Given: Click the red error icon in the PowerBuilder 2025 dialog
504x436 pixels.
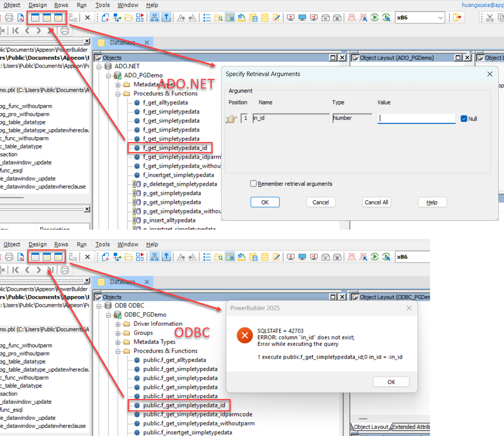Looking at the screenshot, I should tap(244, 335).
